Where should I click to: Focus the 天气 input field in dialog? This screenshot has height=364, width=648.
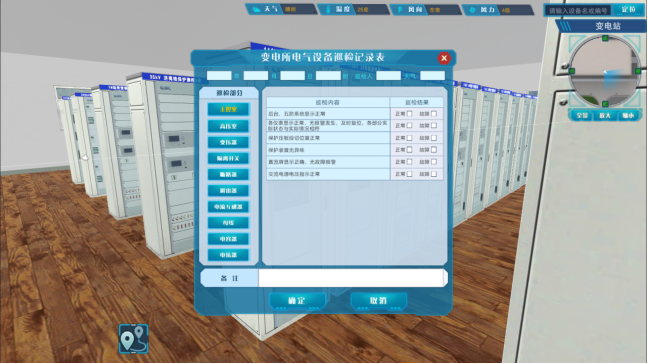pyautogui.click(x=432, y=76)
